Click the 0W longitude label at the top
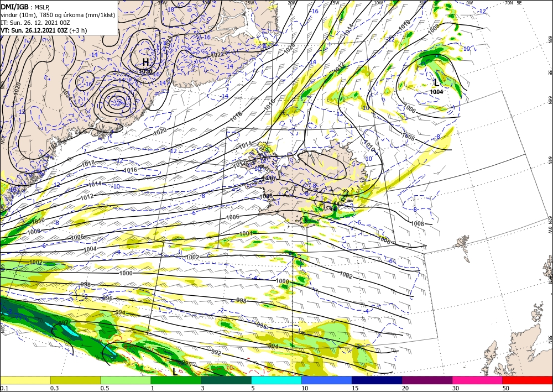Image resolution: width=553 pixels, height=392 pixels. point(469,3)
